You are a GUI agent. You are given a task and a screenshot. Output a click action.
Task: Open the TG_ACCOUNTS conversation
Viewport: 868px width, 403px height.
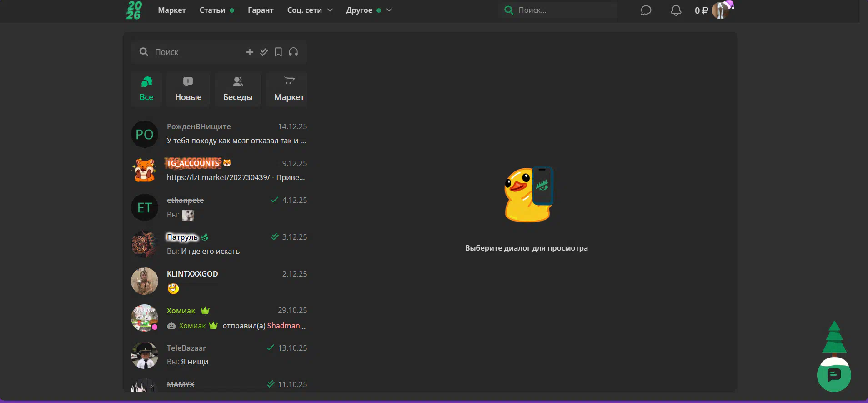pyautogui.click(x=219, y=171)
